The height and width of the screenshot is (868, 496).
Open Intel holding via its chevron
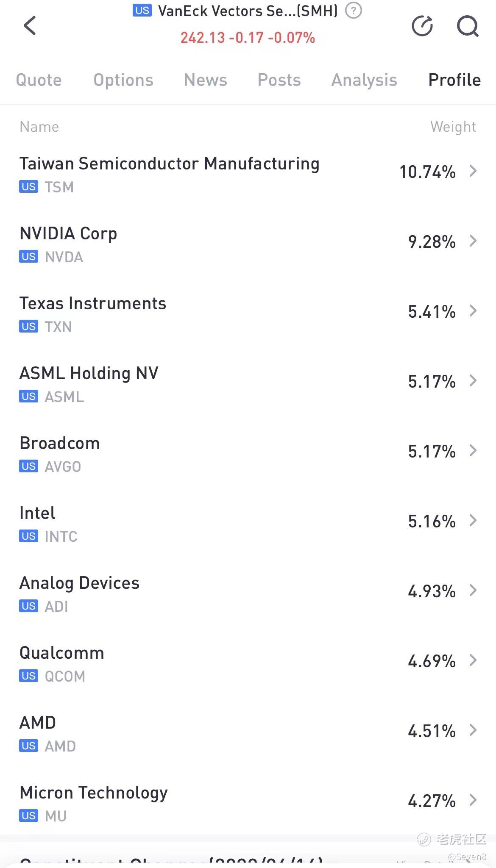[473, 521]
